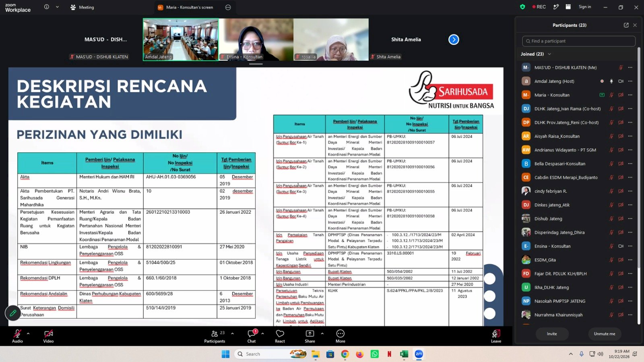Click the Sign in link
This screenshot has height=362, width=644.
585,7
